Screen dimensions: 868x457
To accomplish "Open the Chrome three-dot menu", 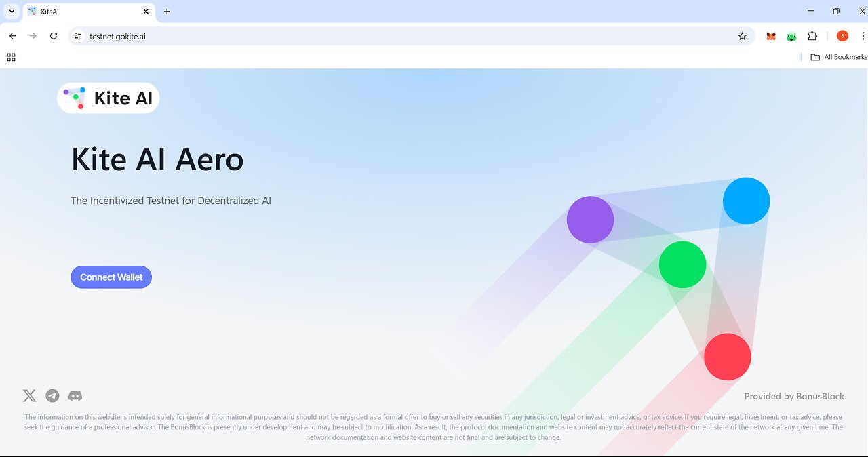I will coord(863,36).
